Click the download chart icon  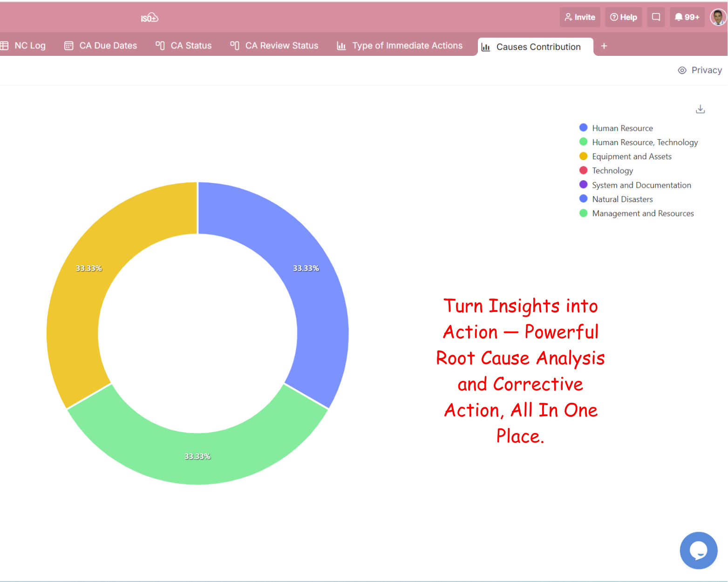tap(700, 109)
